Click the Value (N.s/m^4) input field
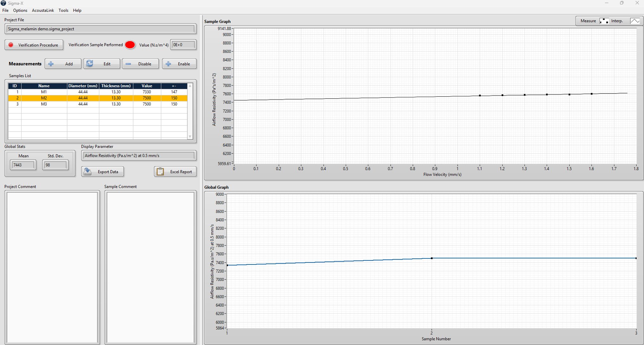The width and height of the screenshot is (644, 345). click(x=183, y=45)
